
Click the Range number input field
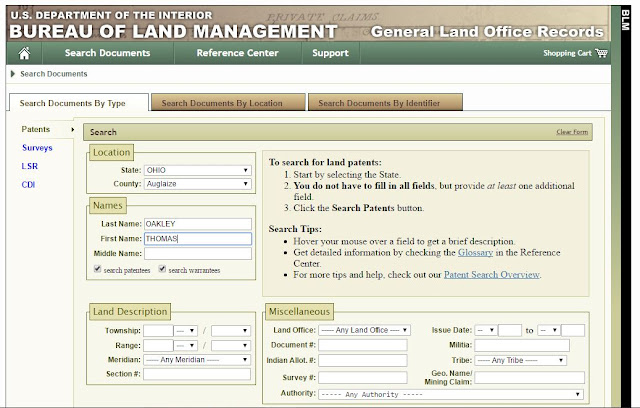click(158, 346)
